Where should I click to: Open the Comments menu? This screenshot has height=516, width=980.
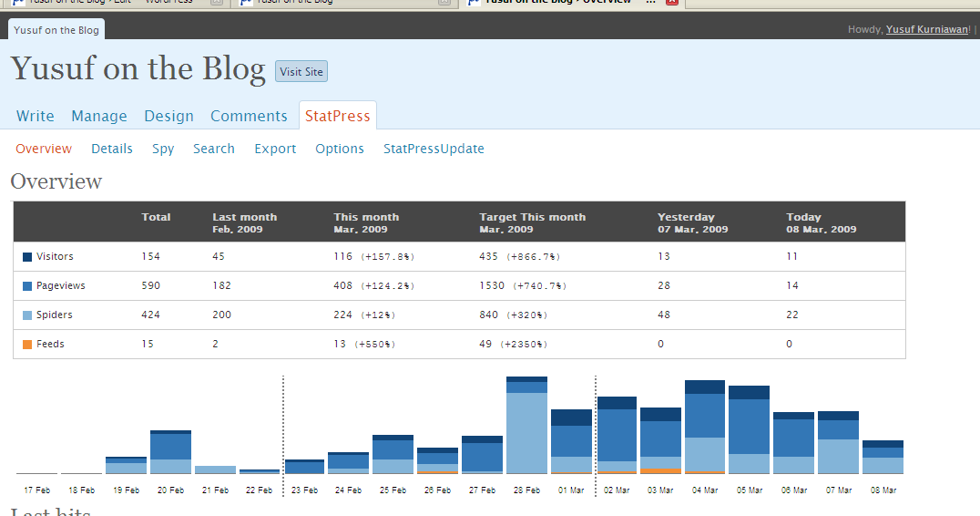(249, 116)
